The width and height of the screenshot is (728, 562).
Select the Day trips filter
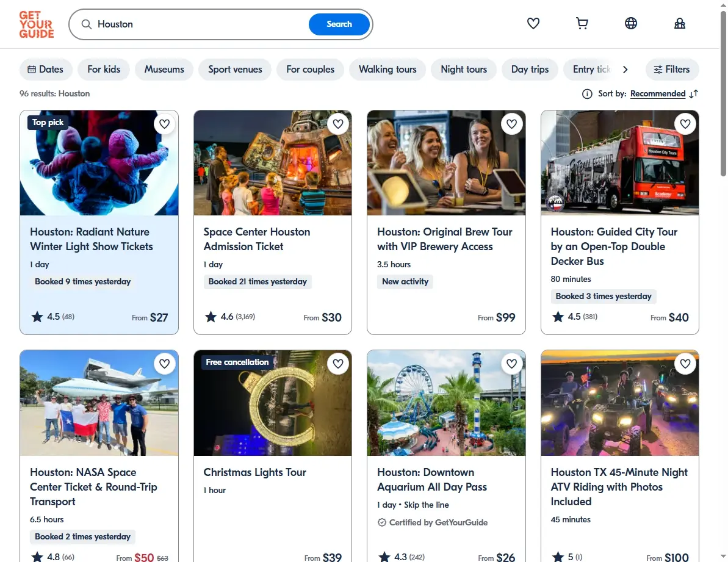[x=530, y=69]
